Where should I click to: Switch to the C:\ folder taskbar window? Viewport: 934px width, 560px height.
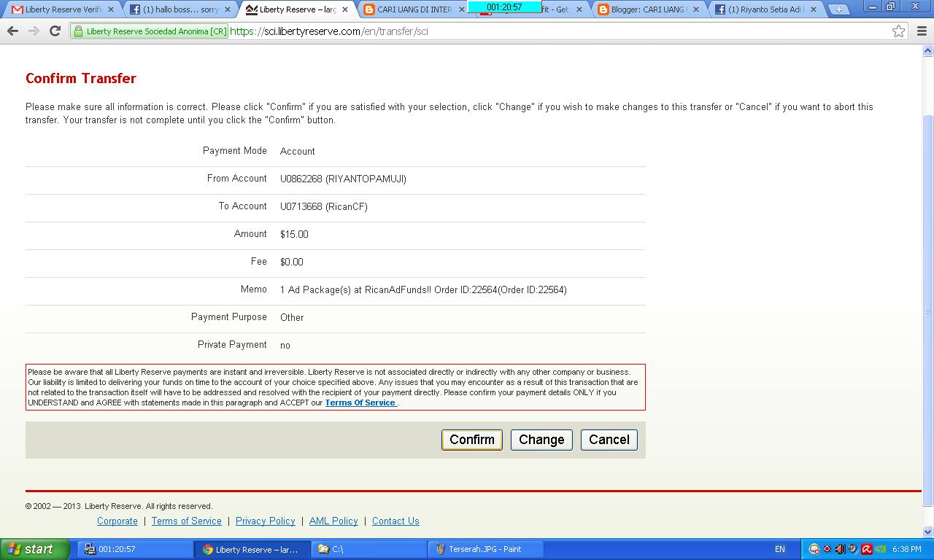click(369, 549)
